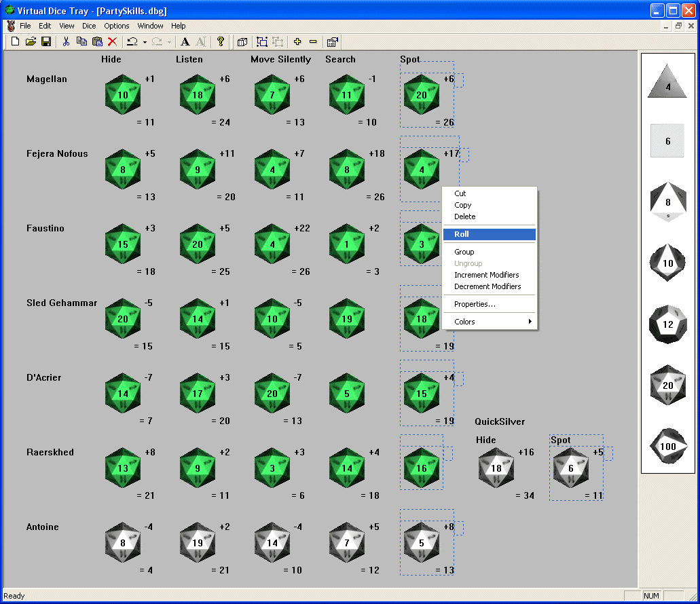700x604 pixels.
Task: Open the Dice menu
Action: pos(89,26)
